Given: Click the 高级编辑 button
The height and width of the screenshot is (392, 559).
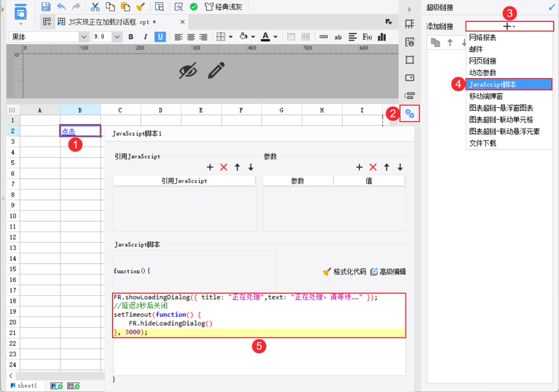Looking at the screenshot, I should [x=388, y=272].
